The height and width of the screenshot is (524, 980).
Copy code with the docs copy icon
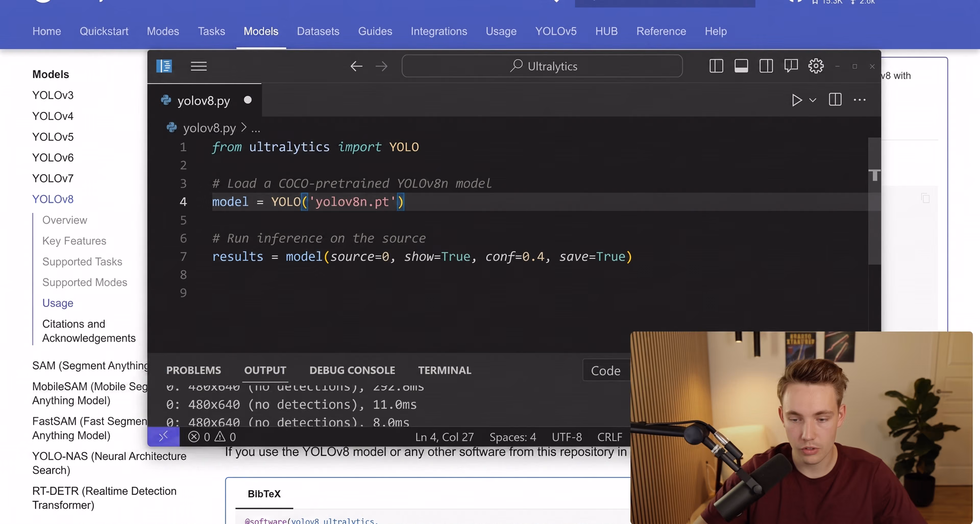pyautogui.click(x=925, y=198)
